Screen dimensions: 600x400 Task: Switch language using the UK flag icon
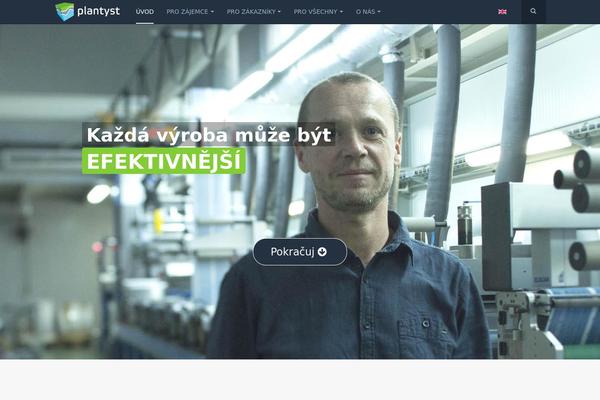pyautogui.click(x=502, y=12)
